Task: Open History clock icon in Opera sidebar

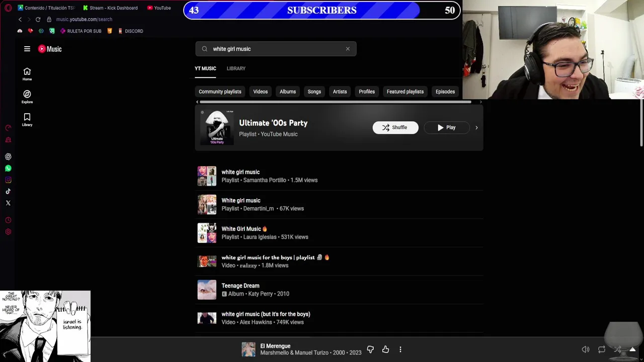Action: coord(8,220)
